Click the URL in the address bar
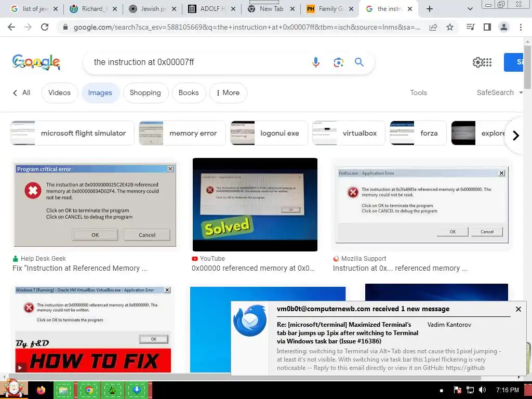 [247, 27]
